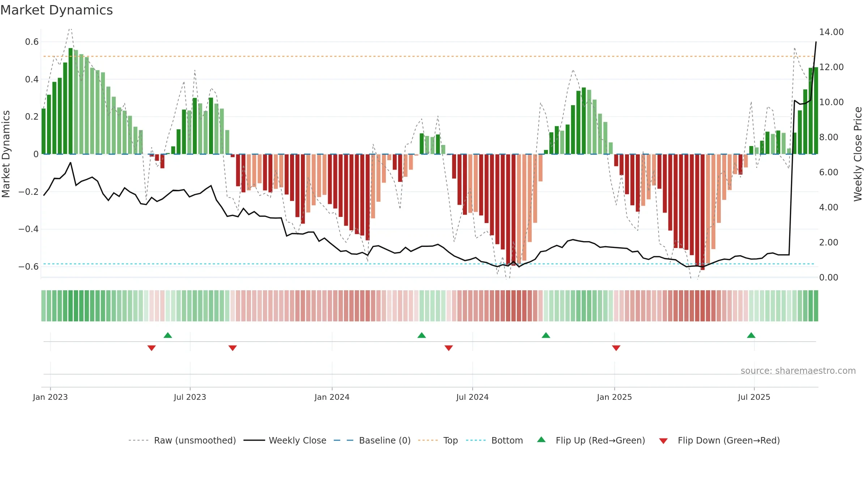Click the vertical Market Dynamics axis title
The image size is (868, 488).
(6, 154)
